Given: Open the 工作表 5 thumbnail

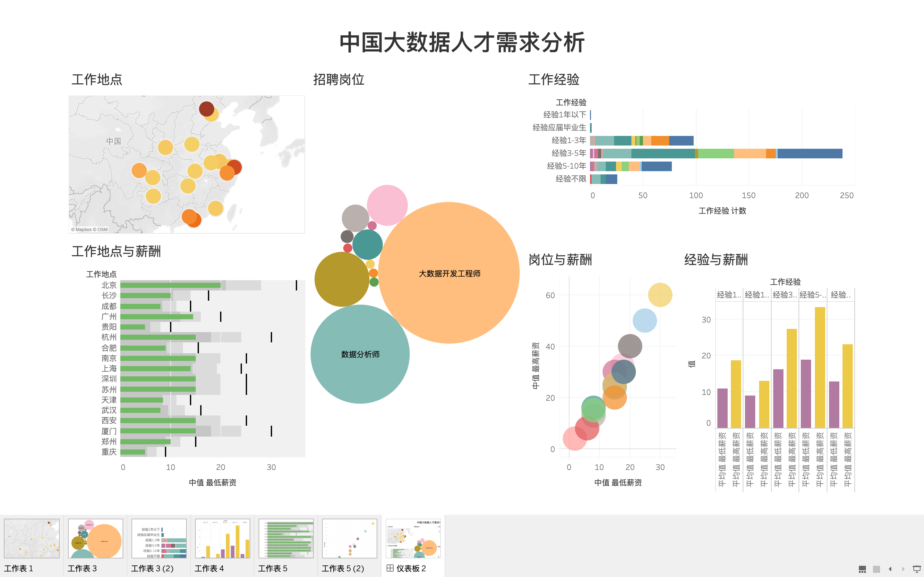Looking at the screenshot, I should click(286, 539).
